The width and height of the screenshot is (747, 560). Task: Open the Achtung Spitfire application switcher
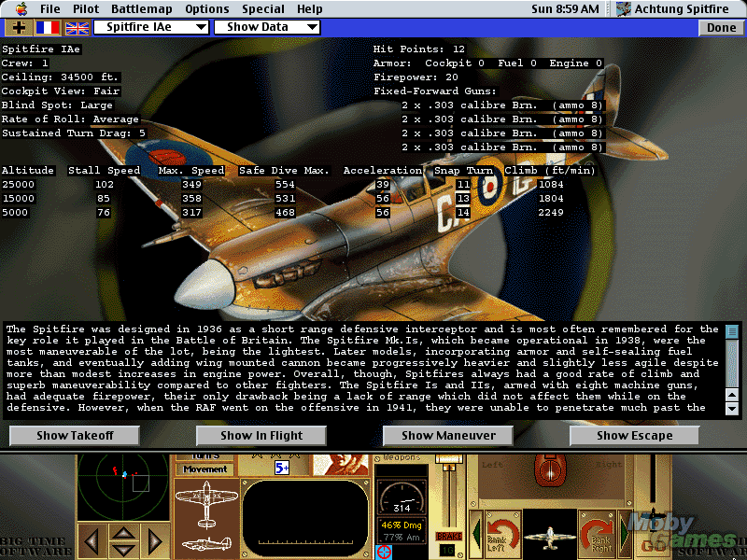pyautogui.click(x=673, y=9)
